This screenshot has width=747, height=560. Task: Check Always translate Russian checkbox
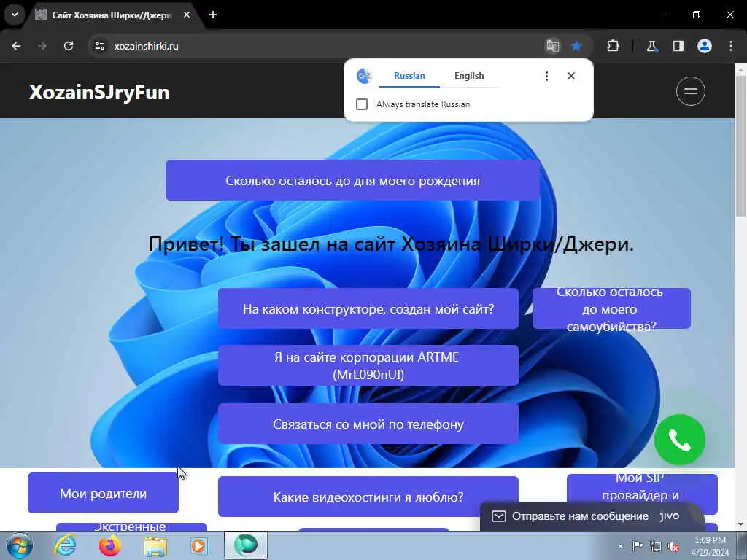pyautogui.click(x=362, y=104)
